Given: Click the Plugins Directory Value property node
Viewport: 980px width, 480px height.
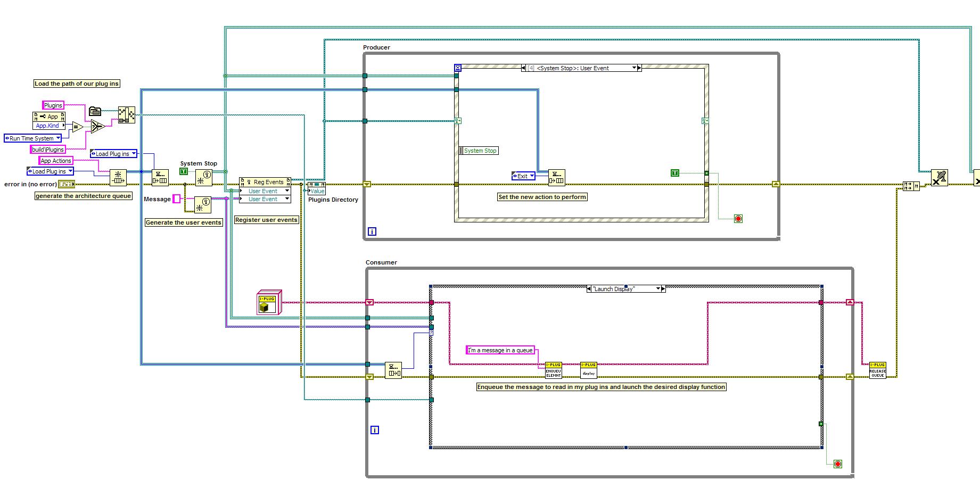Looking at the screenshot, I should [317, 188].
